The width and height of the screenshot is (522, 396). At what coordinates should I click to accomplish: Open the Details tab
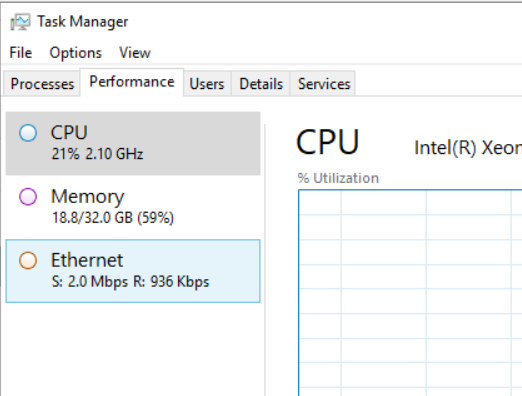[261, 84]
